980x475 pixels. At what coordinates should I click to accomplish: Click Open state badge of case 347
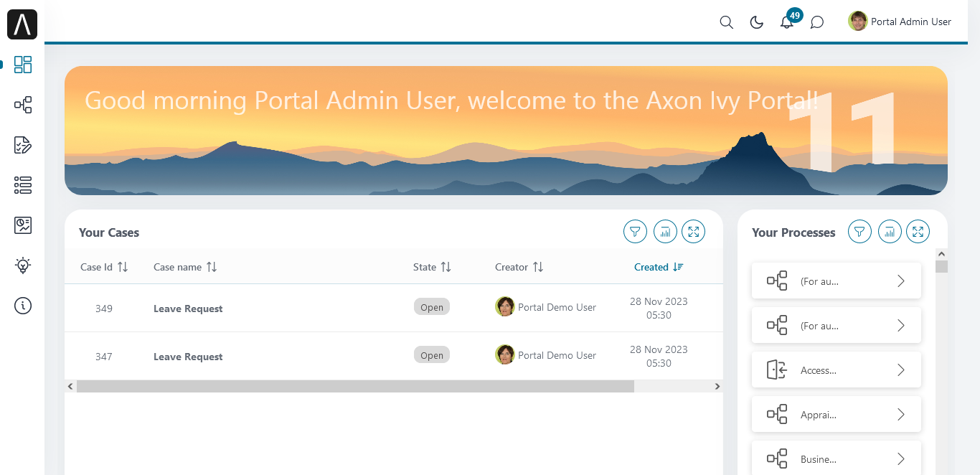tap(432, 355)
